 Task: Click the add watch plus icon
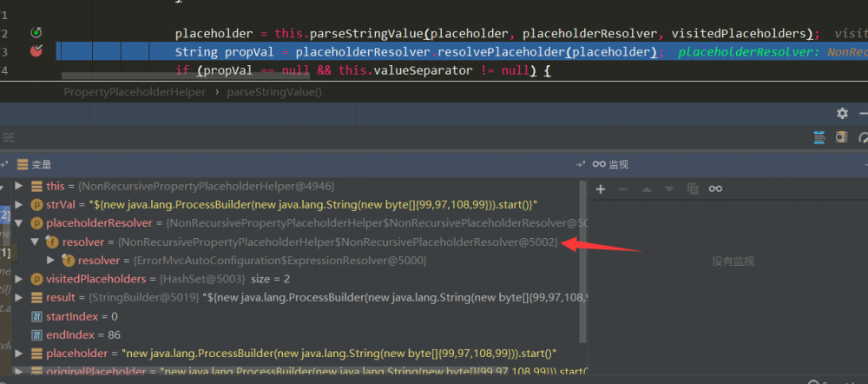point(601,189)
